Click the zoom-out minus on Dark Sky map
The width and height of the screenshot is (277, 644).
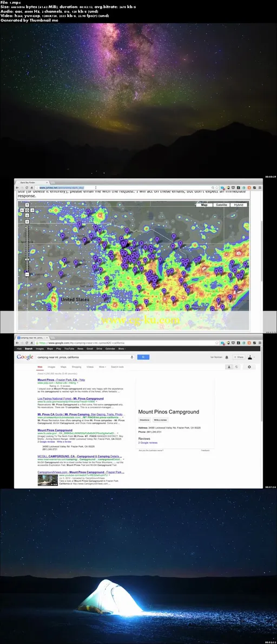(x=27, y=274)
